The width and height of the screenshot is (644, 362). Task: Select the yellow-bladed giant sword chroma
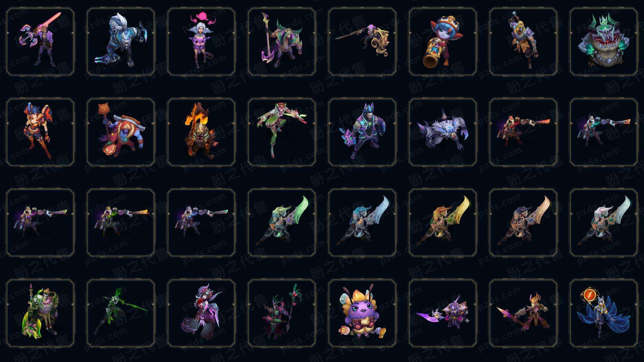(x=443, y=223)
